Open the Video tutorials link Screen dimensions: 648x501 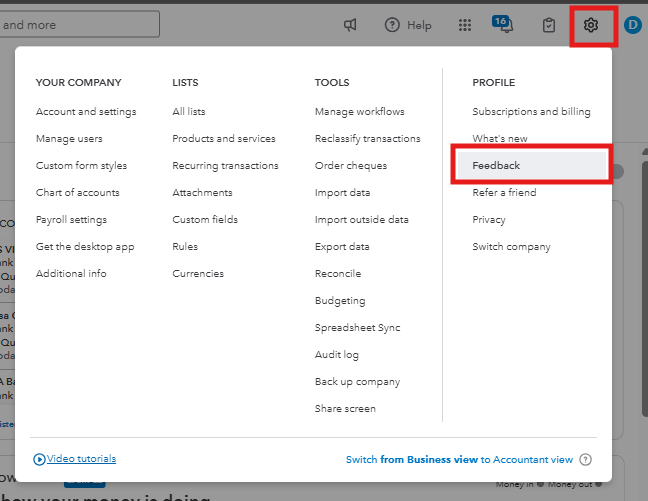81,459
